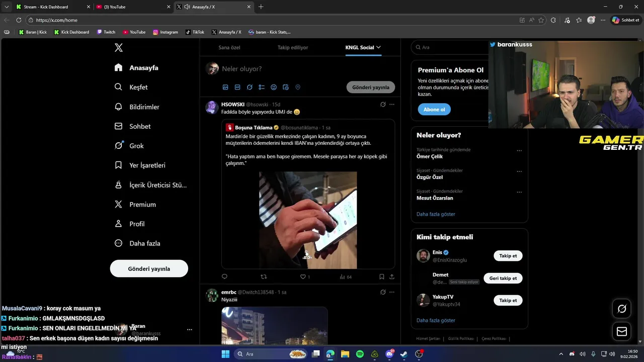
Task: Open emrbc post image
Action: pyautogui.click(x=275, y=326)
